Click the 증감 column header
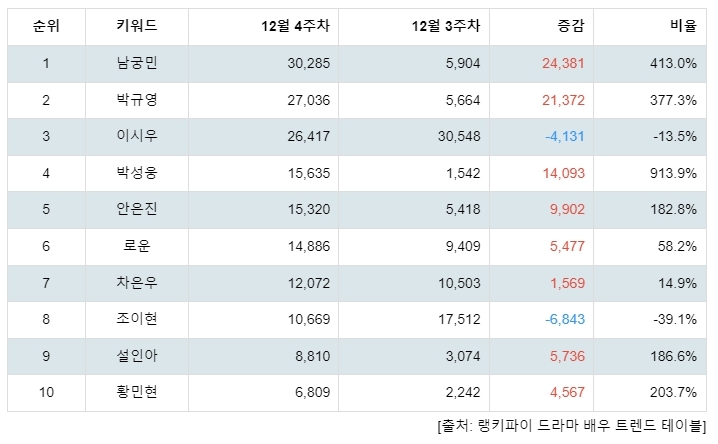Viewport: 718px width, 444px height. (x=571, y=26)
